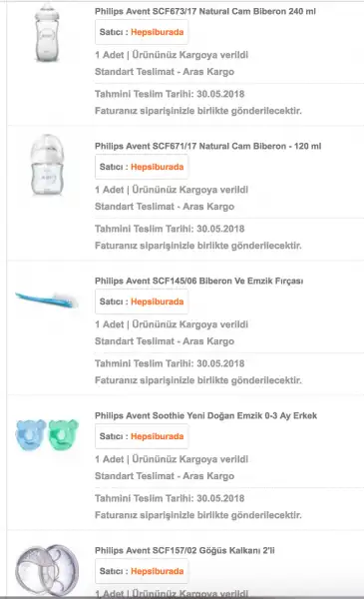Click Hepsiburada seller link for bottle brush

[158, 301]
